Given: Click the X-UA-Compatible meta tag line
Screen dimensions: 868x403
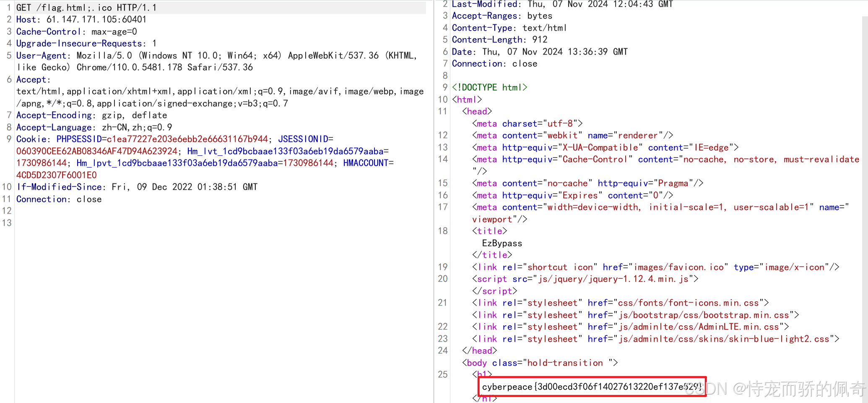Looking at the screenshot, I should (606, 147).
